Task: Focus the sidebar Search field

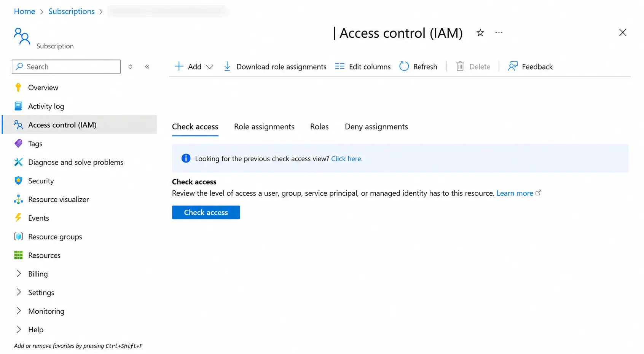Action: (66, 67)
